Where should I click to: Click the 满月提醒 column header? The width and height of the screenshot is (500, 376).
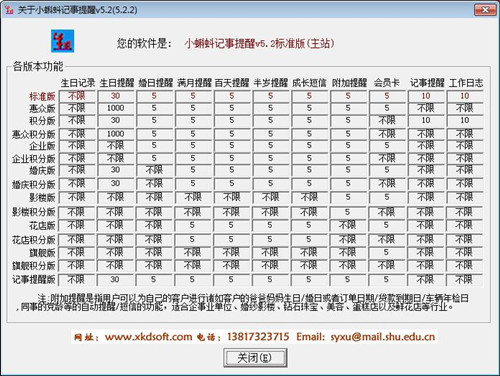point(194,83)
